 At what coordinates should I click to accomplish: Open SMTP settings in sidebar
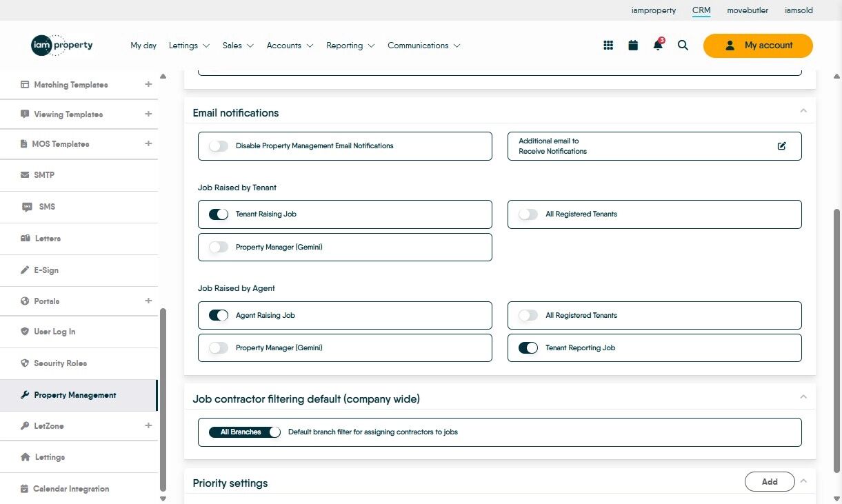click(44, 175)
